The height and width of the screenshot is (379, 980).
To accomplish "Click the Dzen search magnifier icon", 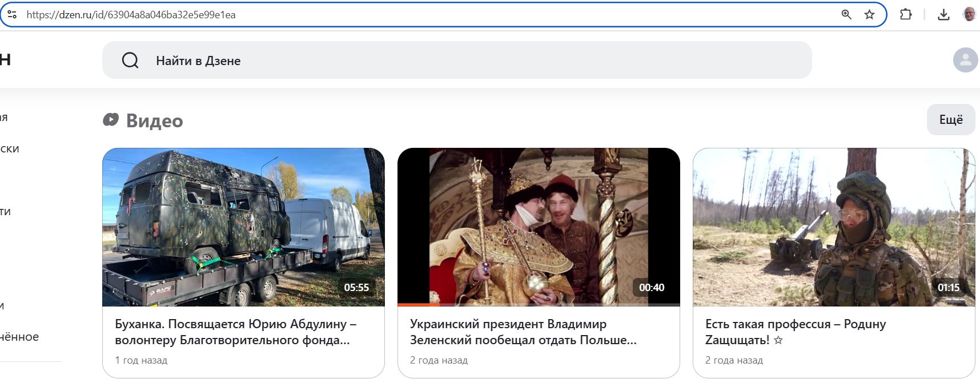I will click(x=130, y=61).
